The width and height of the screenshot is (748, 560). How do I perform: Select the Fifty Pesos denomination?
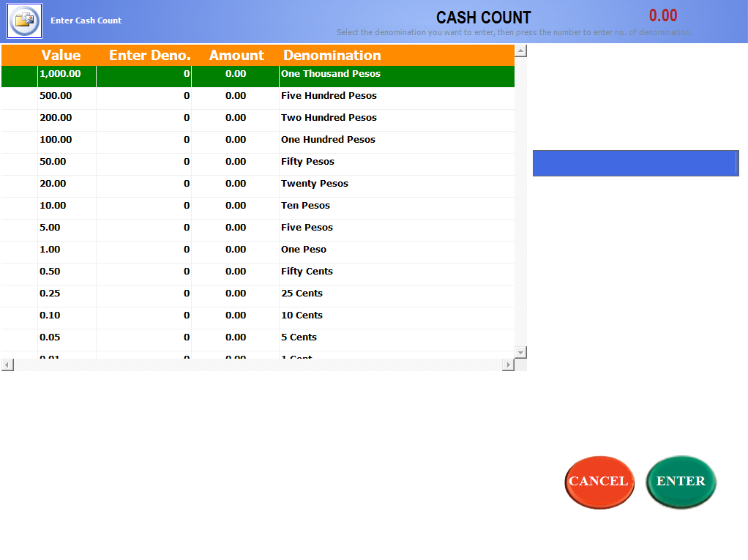coord(307,162)
